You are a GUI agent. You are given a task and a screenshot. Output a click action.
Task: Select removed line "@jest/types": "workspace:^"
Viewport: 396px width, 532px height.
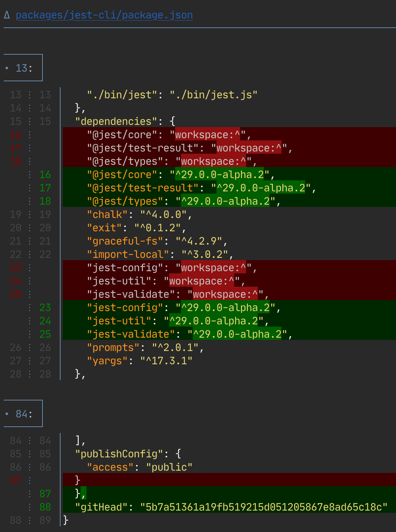point(229,161)
